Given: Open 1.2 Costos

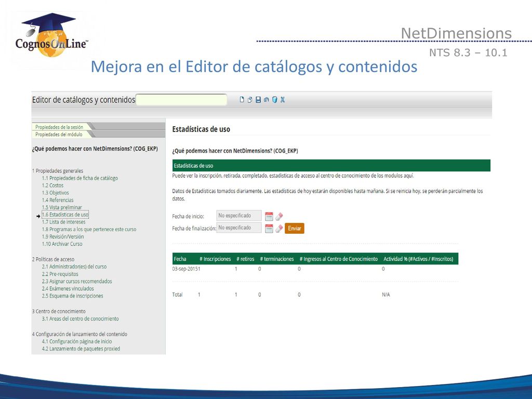Looking at the screenshot, I should point(52,185).
